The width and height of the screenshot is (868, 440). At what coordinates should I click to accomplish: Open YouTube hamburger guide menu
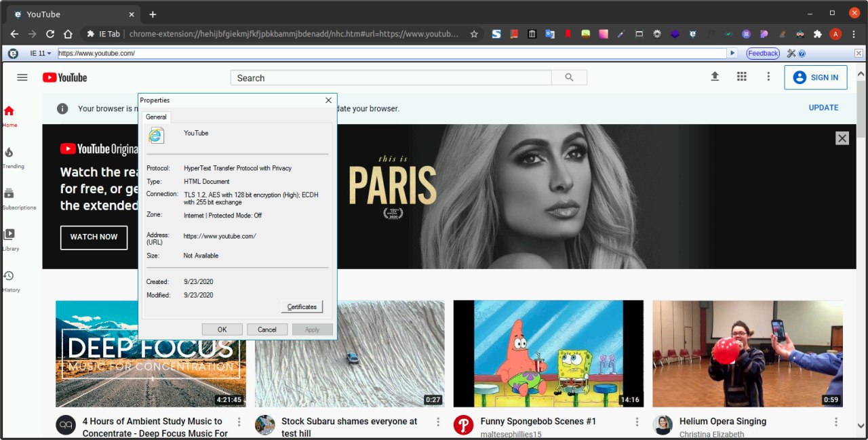point(22,77)
